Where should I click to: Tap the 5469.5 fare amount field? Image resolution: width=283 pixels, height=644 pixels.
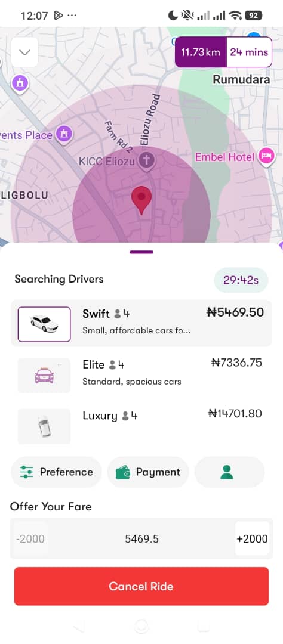tap(141, 539)
